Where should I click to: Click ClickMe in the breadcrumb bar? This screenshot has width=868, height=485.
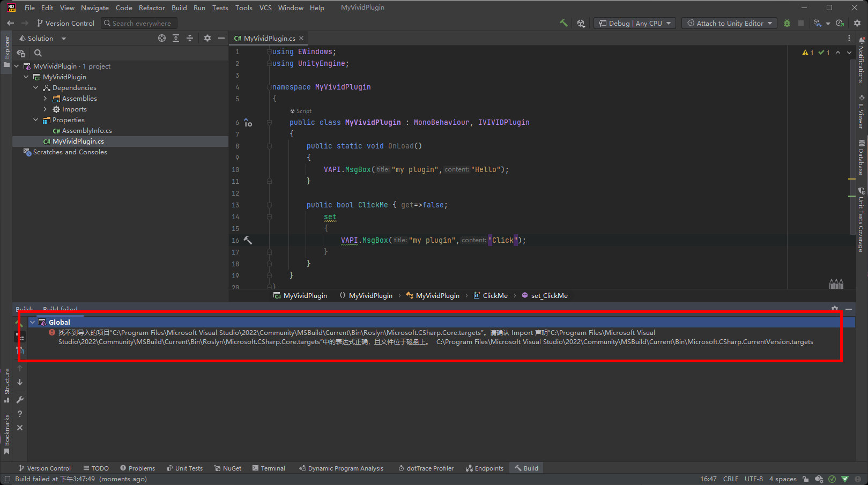coord(490,295)
